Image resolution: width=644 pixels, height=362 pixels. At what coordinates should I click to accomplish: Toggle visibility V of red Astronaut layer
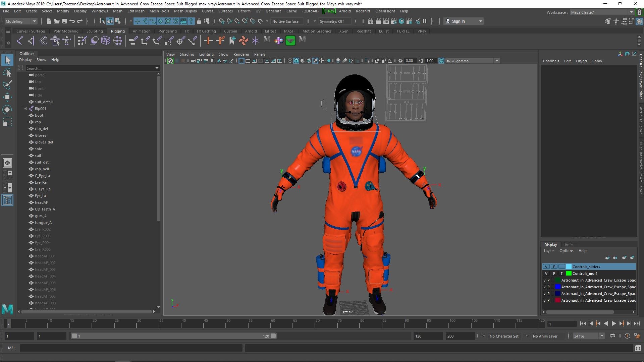544,300
